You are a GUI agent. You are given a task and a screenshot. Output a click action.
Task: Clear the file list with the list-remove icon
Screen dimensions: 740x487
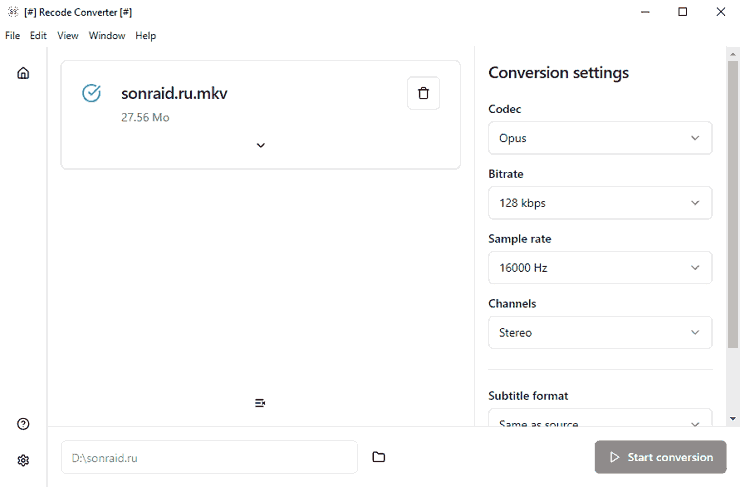coord(260,403)
